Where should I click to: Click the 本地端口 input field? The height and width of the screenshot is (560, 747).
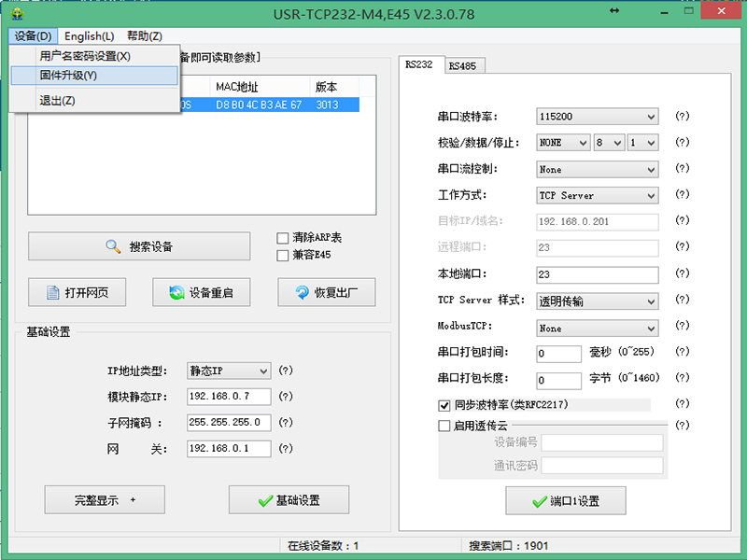point(598,275)
